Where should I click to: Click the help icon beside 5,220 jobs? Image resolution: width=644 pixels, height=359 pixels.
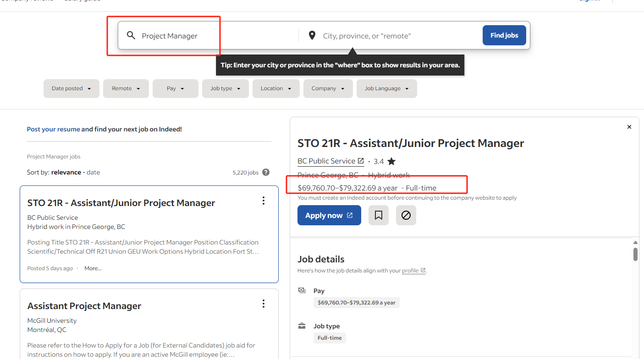click(266, 173)
